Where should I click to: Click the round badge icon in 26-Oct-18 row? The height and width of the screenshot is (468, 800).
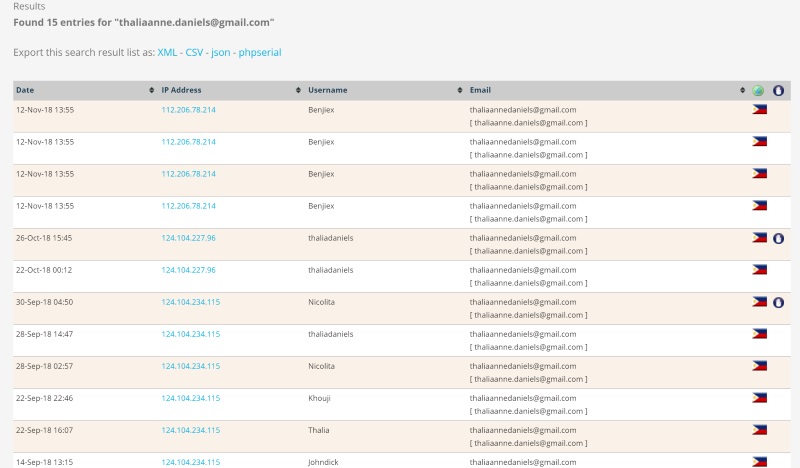point(778,238)
